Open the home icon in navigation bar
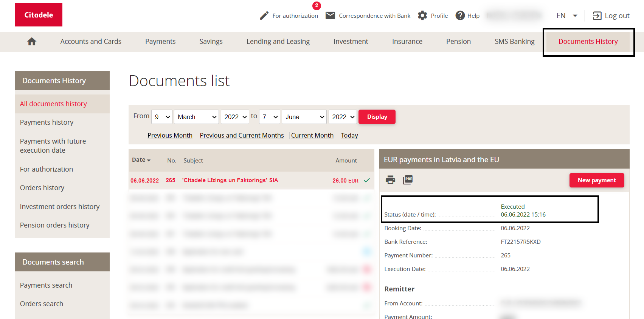 (32, 42)
